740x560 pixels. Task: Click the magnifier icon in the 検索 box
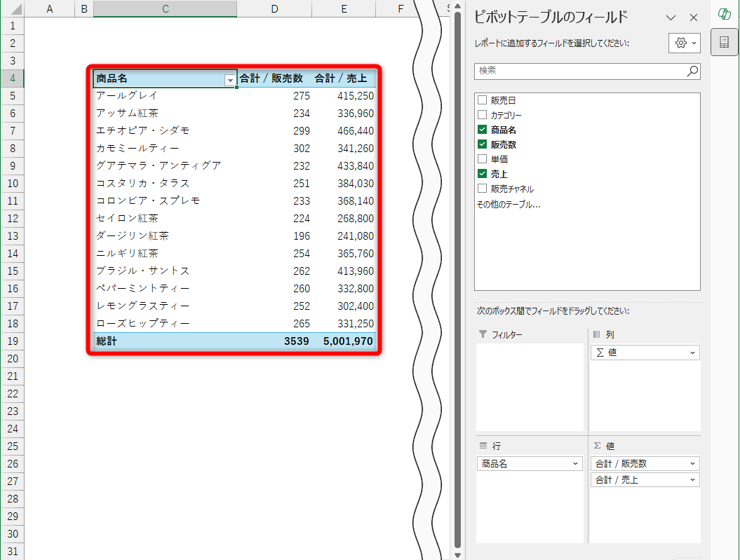point(692,71)
